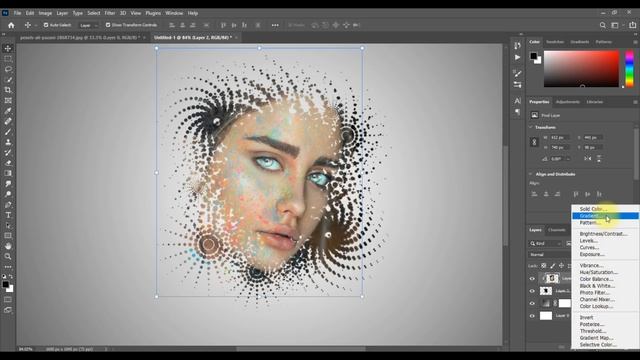Open the Edit Toolbar ellipsis in tools
The height and width of the screenshot is (360, 640).
(x=8, y=267)
